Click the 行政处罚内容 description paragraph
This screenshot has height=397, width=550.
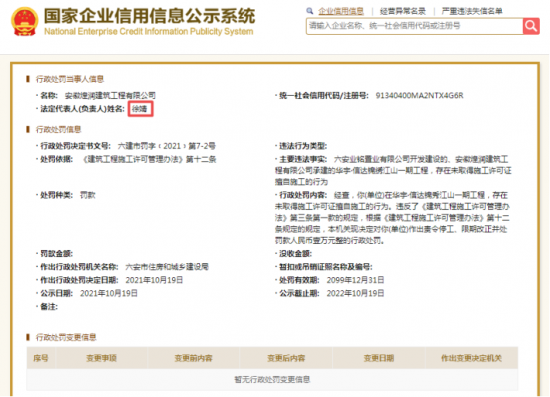(392, 218)
